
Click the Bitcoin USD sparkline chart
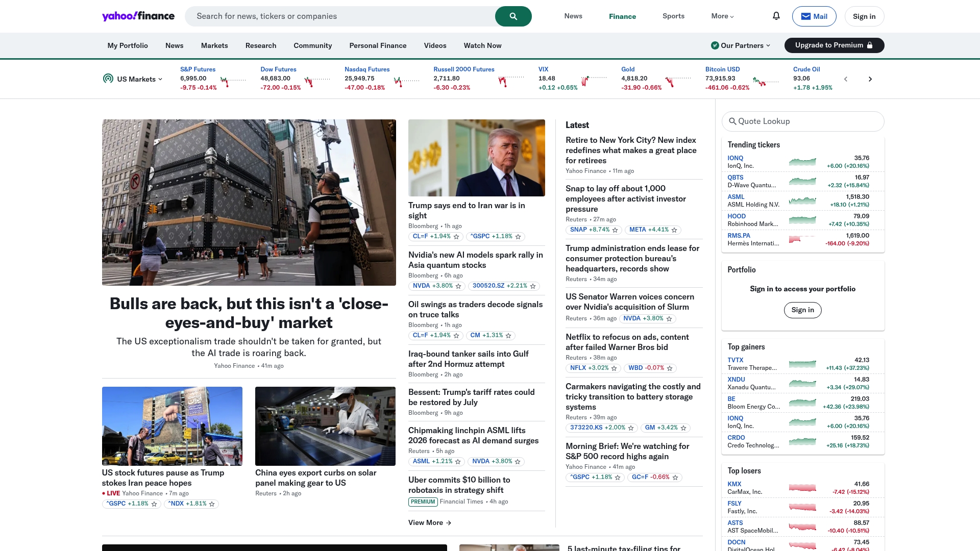click(766, 81)
